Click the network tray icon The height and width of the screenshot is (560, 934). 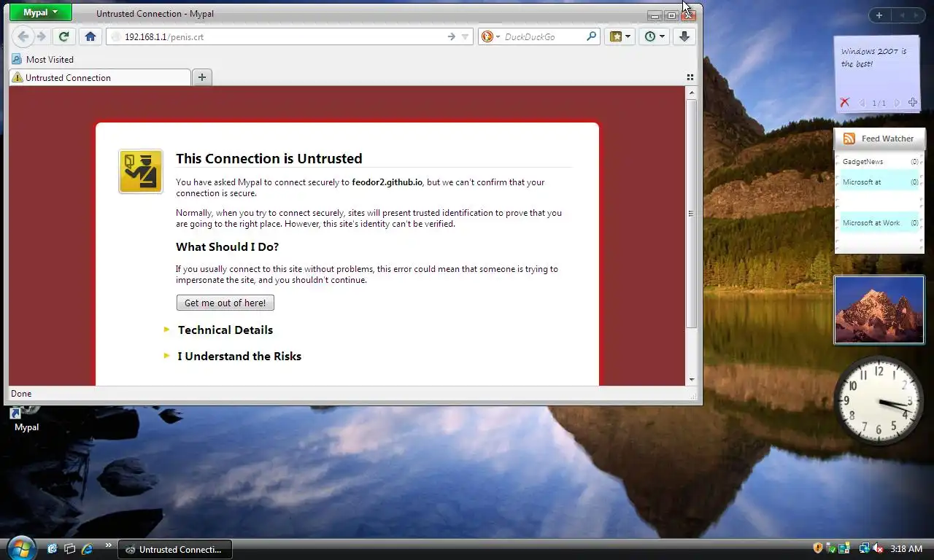[x=865, y=548]
